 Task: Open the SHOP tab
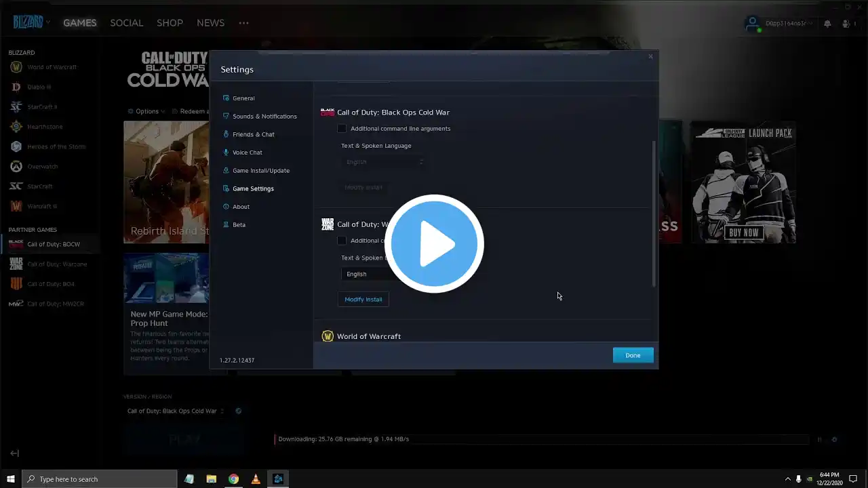point(170,23)
